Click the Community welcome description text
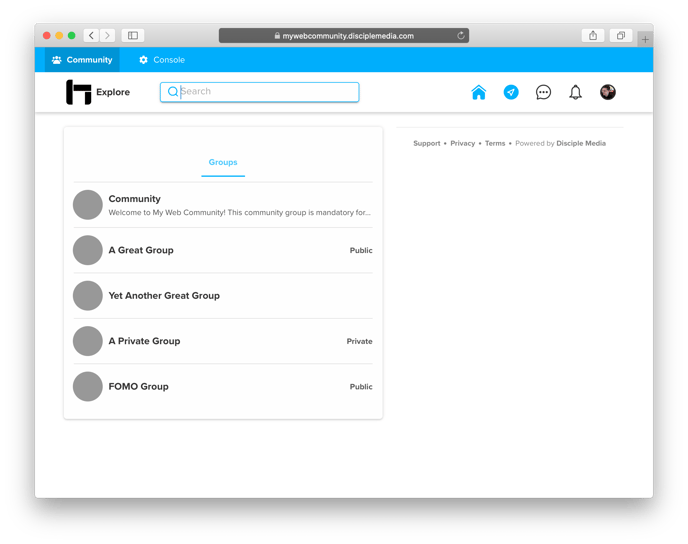This screenshot has height=544, width=688. pyautogui.click(x=240, y=213)
